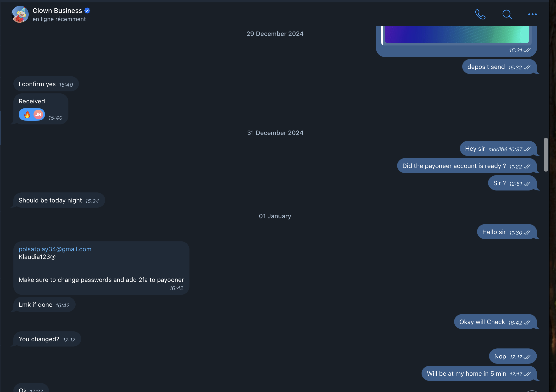
Task: Start a voice call with Clown Business
Action: [x=480, y=14]
